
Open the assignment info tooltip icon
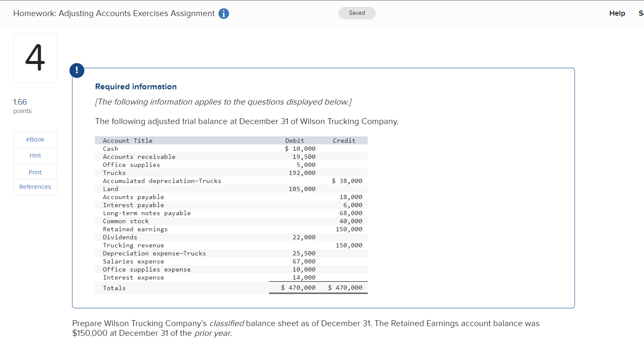(x=223, y=13)
